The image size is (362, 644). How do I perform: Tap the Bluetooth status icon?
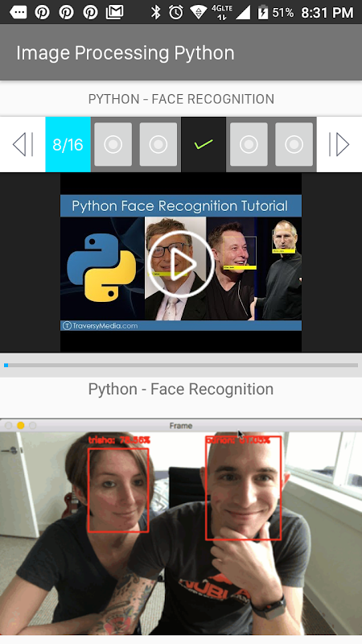pyautogui.click(x=155, y=12)
